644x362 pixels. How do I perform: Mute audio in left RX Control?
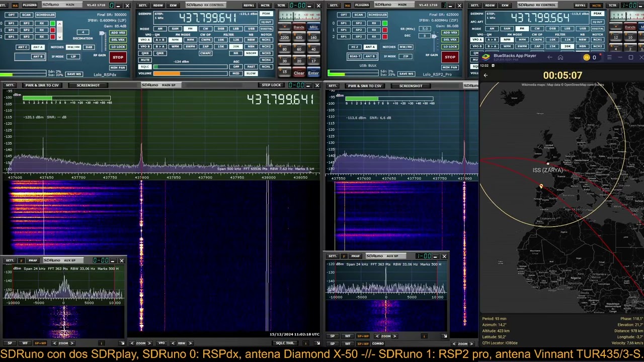(x=145, y=60)
